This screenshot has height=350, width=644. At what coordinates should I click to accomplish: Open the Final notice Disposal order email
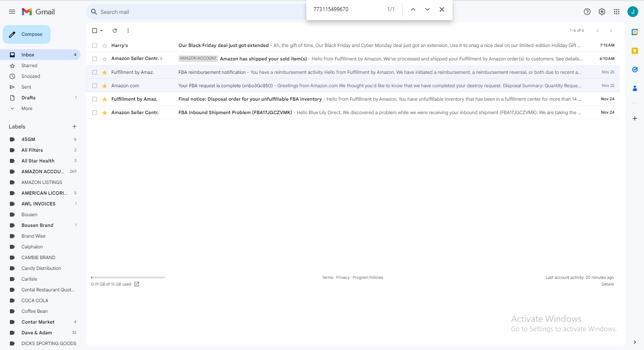pyautogui.click(x=353, y=99)
